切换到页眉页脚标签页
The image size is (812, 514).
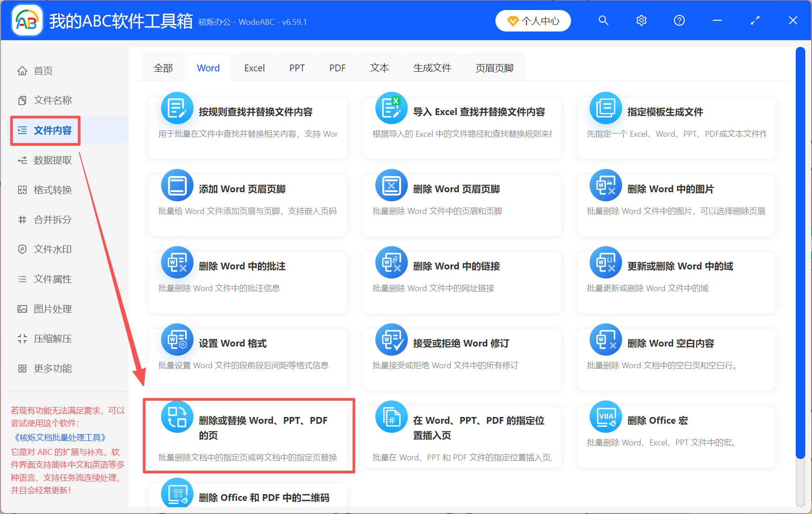(494, 67)
